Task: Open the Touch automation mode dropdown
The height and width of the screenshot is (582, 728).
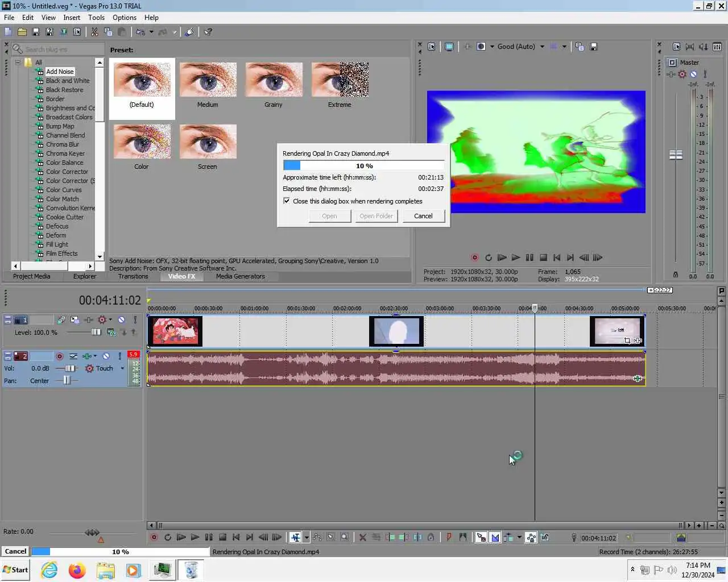Action: 122,368
